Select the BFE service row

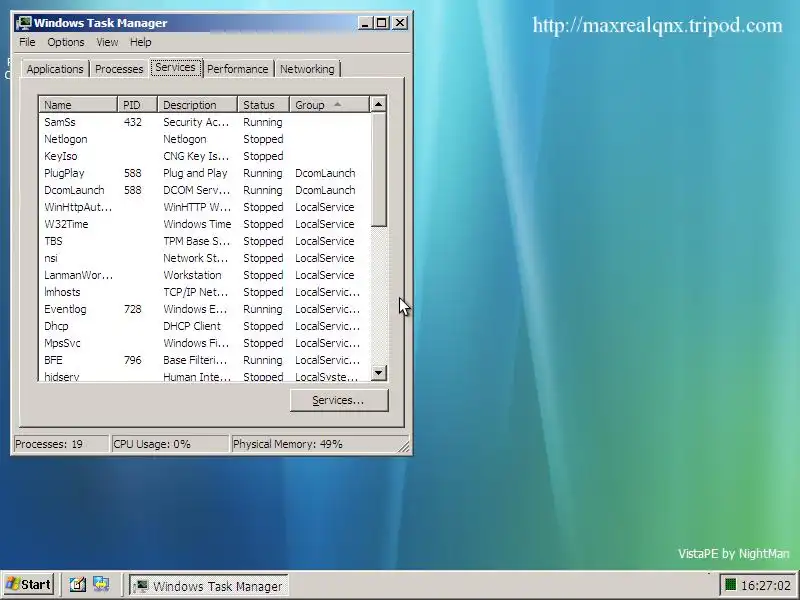204,360
